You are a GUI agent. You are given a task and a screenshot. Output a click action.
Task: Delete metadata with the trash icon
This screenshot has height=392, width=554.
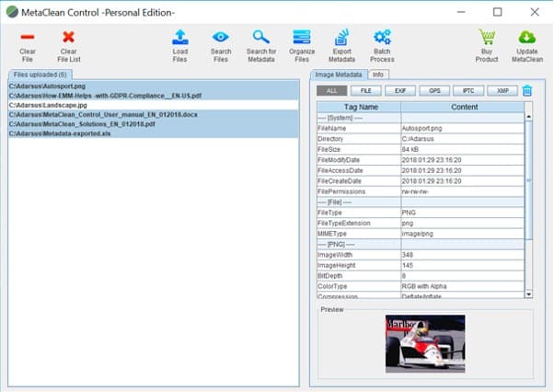coord(527,90)
